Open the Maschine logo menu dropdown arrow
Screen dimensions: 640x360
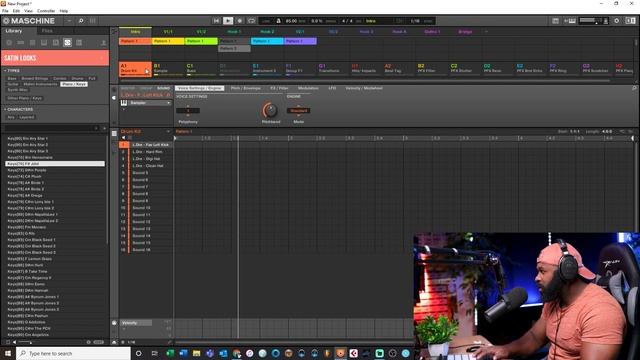69,21
